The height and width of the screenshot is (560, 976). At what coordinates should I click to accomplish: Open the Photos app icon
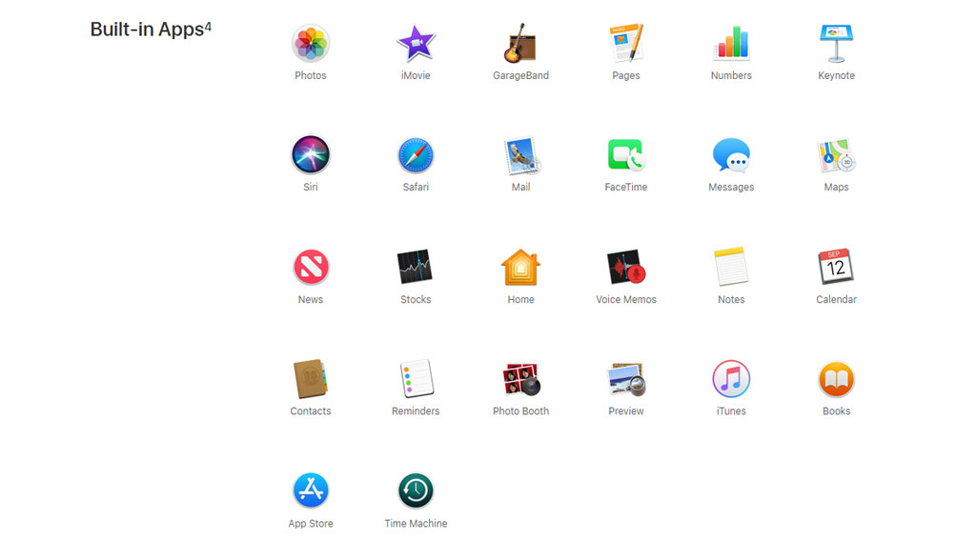(311, 44)
